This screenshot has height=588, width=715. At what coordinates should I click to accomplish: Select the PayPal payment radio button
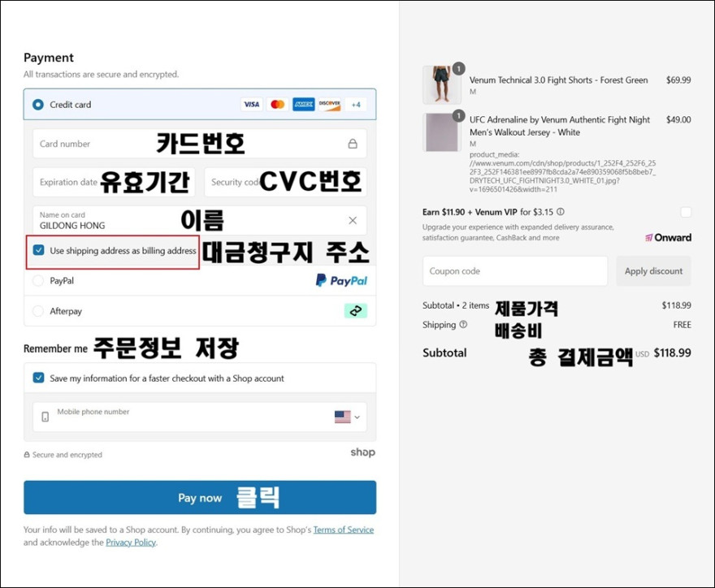(38, 280)
